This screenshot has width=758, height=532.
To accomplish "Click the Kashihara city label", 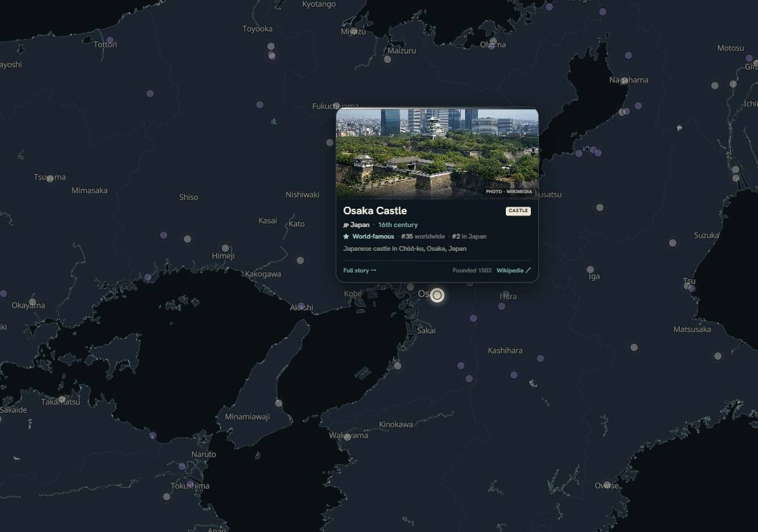I will click(505, 350).
